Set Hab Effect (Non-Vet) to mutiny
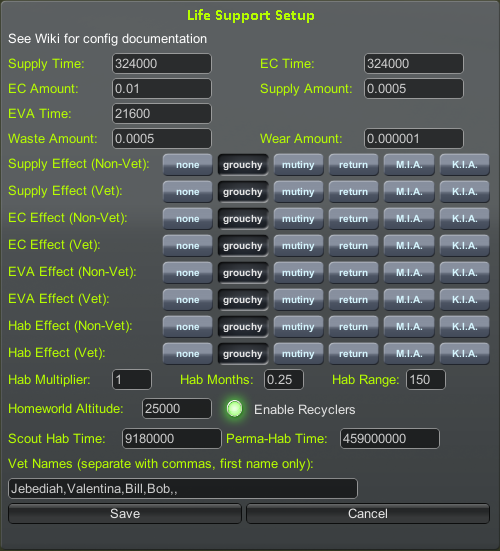The width and height of the screenshot is (500, 551). tap(298, 326)
